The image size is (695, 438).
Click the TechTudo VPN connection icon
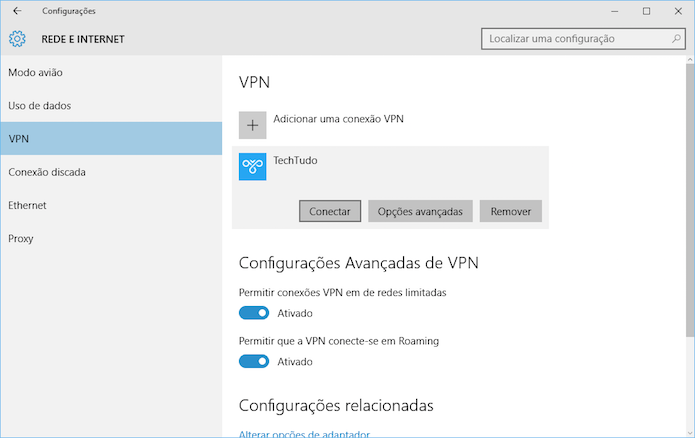click(x=252, y=167)
